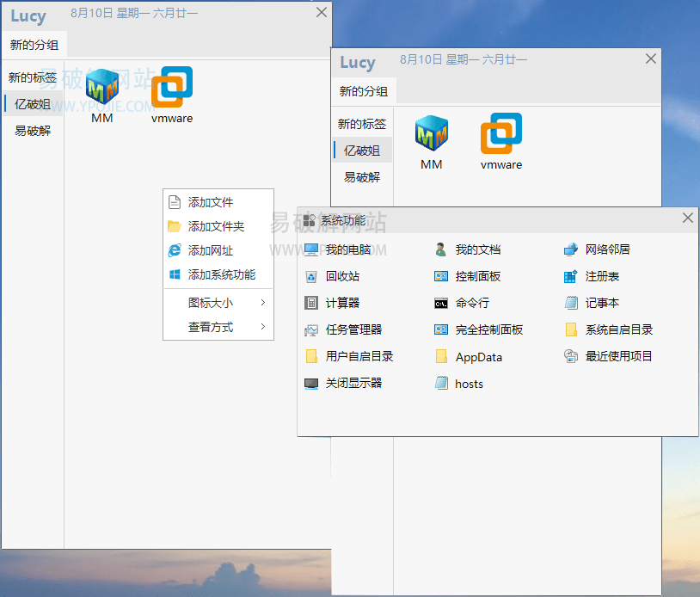Open the 命令行 command line icon

coord(474,303)
